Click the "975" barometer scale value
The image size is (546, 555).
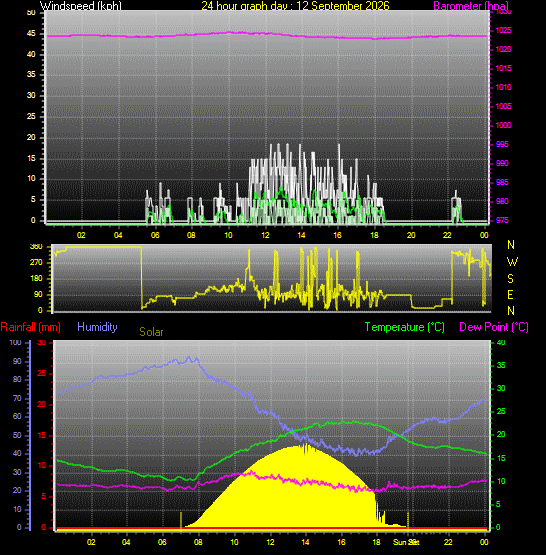[x=502, y=220]
